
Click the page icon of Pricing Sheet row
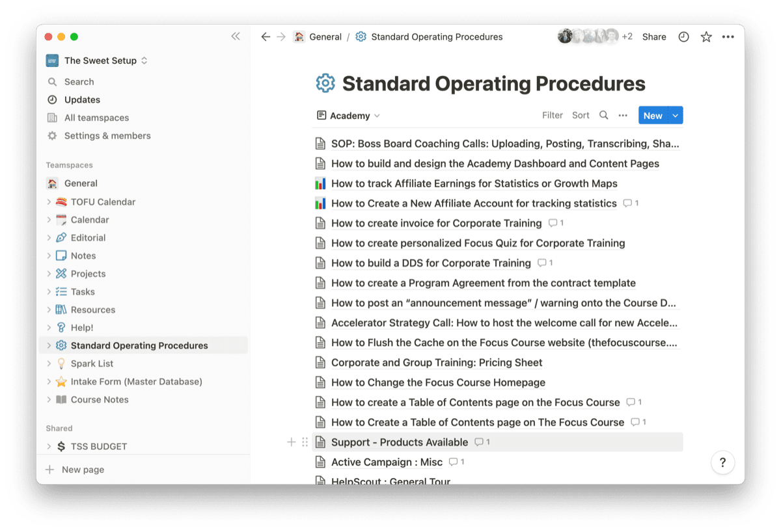pos(320,363)
